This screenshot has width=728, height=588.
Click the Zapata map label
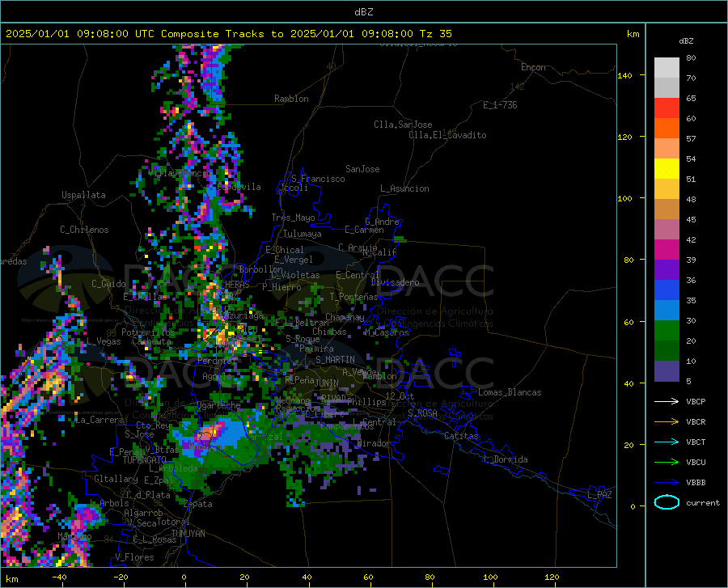pyautogui.click(x=198, y=504)
